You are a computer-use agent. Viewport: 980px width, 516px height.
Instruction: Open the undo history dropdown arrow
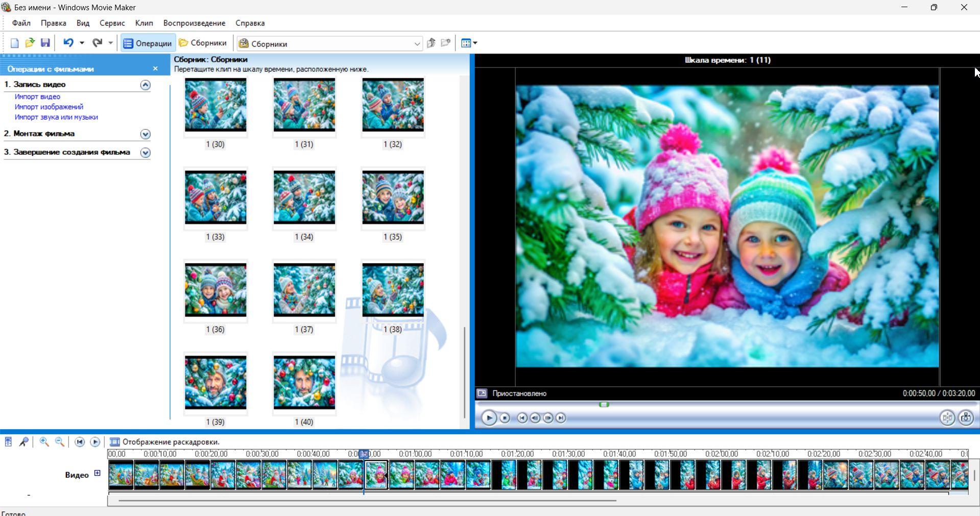tap(82, 43)
